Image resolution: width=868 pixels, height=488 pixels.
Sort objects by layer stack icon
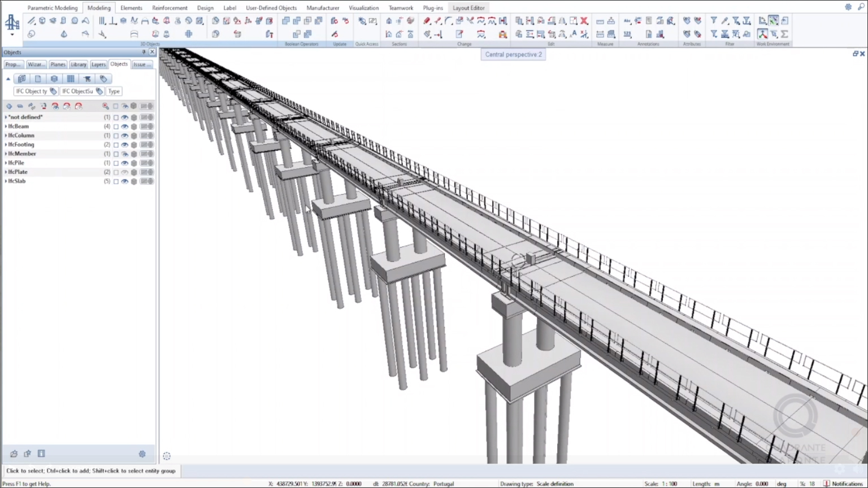54,79
